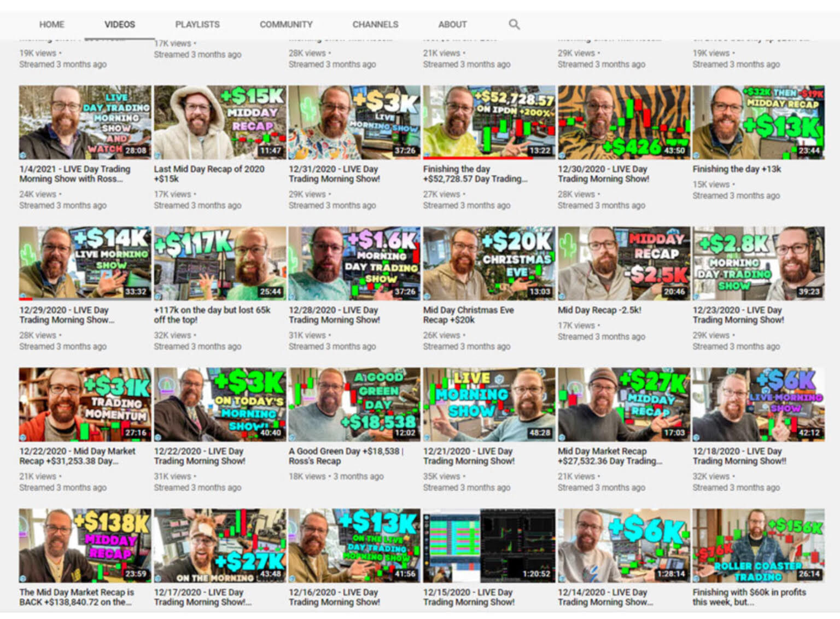The image size is (840, 619).
Task: Open the Midday Recap -$2.5K thumbnail
Action: 623,263
